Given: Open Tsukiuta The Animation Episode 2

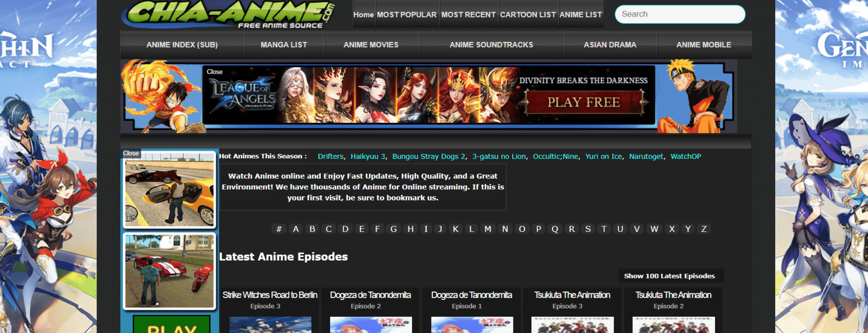Looking at the screenshot, I should [x=673, y=295].
